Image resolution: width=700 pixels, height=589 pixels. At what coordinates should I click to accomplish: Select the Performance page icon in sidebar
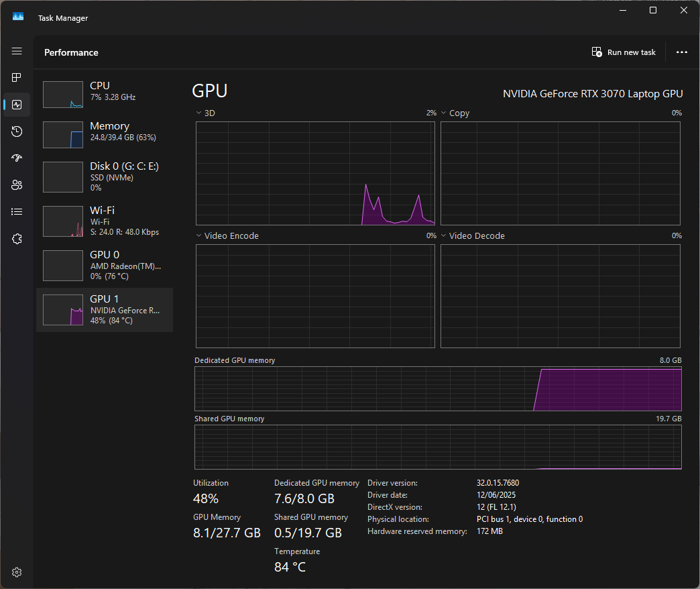tap(17, 105)
